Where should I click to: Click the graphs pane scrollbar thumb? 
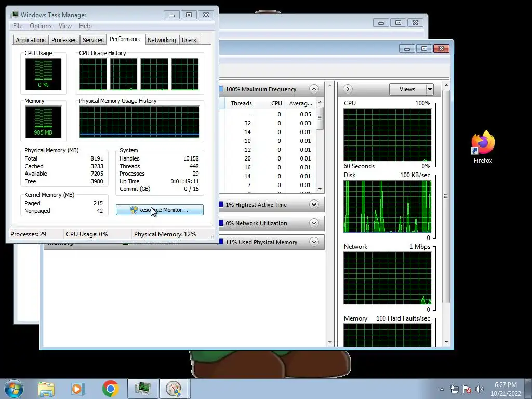(x=446, y=196)
